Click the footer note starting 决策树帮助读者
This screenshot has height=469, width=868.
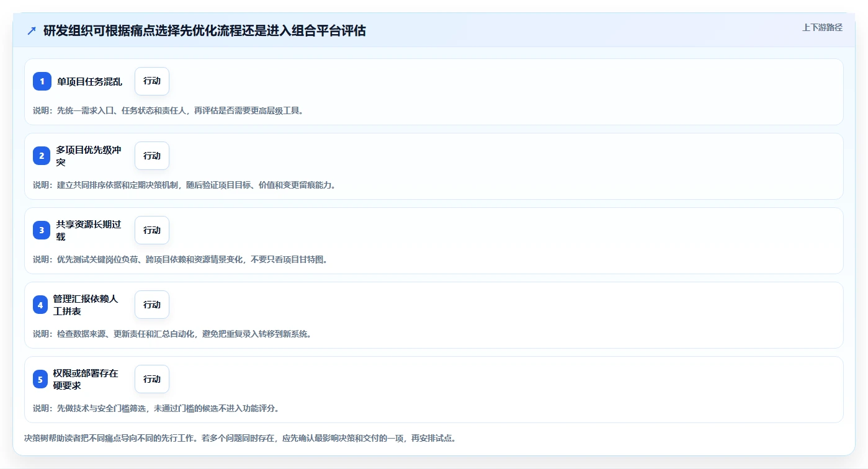[x=241, y=438]
